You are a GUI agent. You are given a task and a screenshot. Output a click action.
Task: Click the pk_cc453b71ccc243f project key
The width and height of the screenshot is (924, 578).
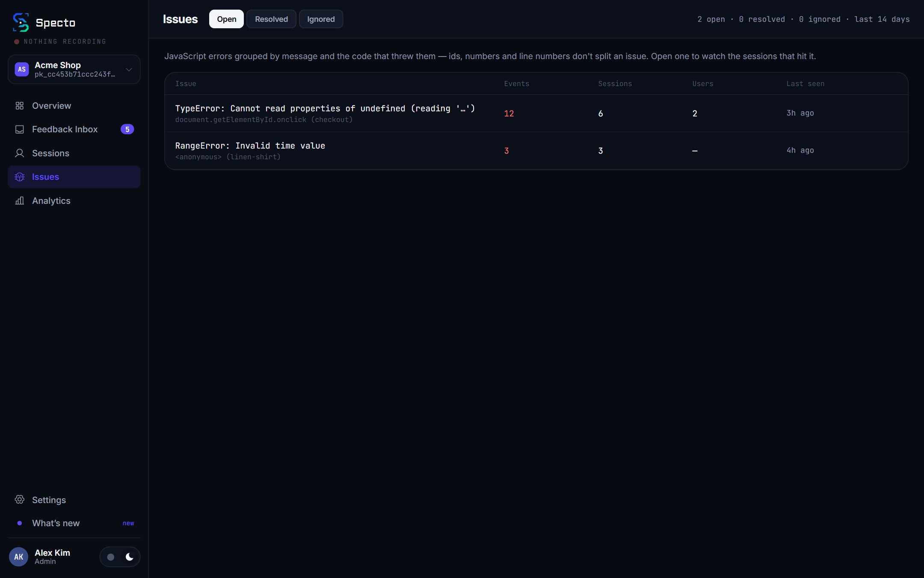(75, 74)
